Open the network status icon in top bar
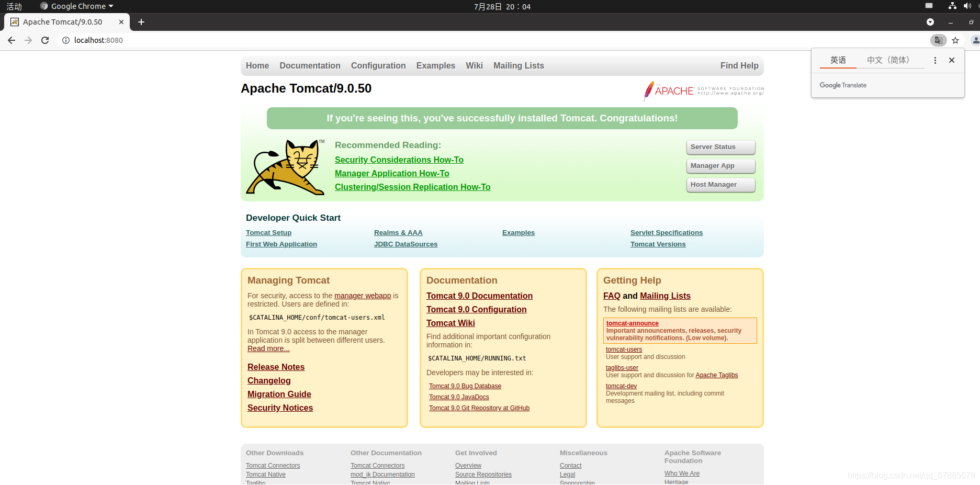The width and height of the screenshot is (980, 485). (952, 6)
